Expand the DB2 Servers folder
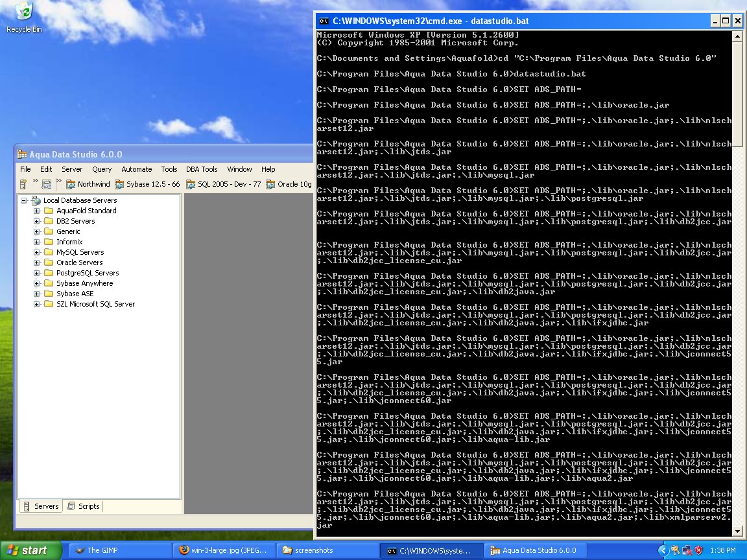The image size is (747, 560). (37, 221)
